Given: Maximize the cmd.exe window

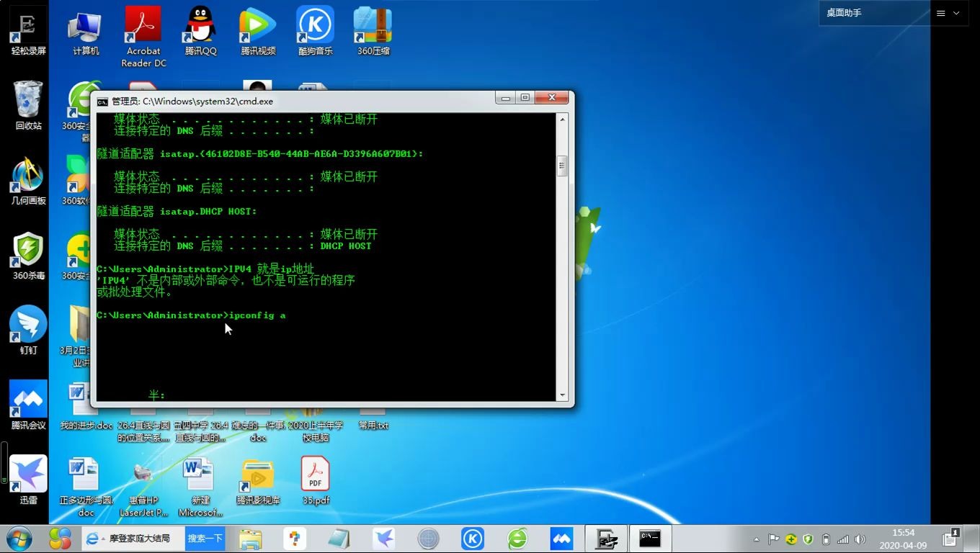Looking at the screenshot, I should (x=525, y=98).
